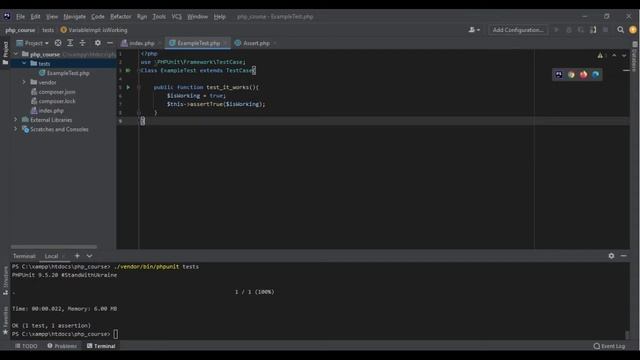Add new terminal session with plus
This screenshot has height=360, width=640.
pos(77,256)
